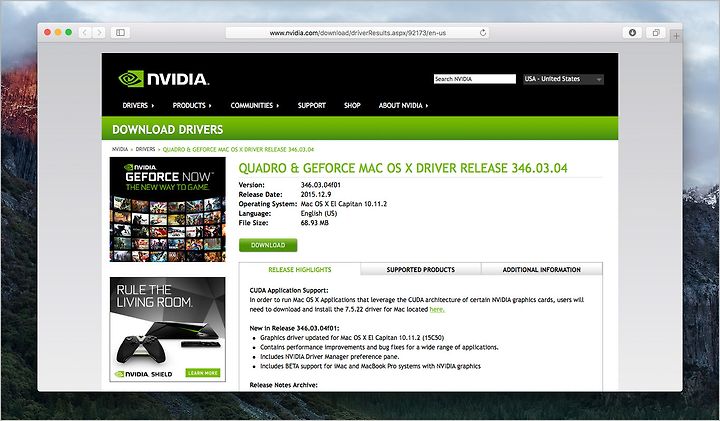720x421 pixels.
Task: Click the language value English (US)
Action: [319, 213]
